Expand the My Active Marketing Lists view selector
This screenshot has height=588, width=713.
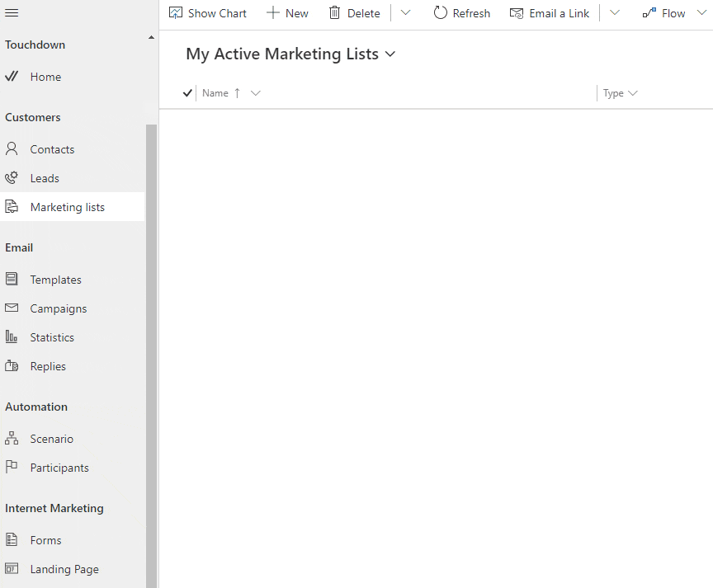coord(389,54)
